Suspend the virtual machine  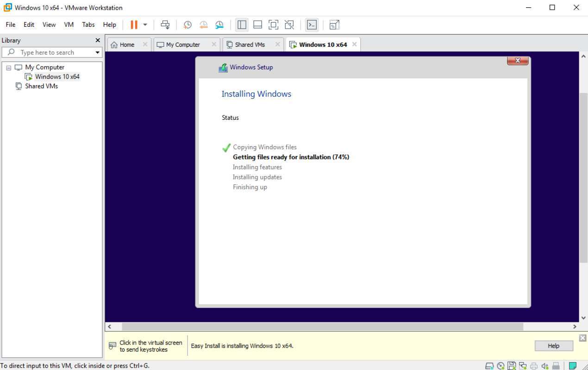[x=134, y=25]
